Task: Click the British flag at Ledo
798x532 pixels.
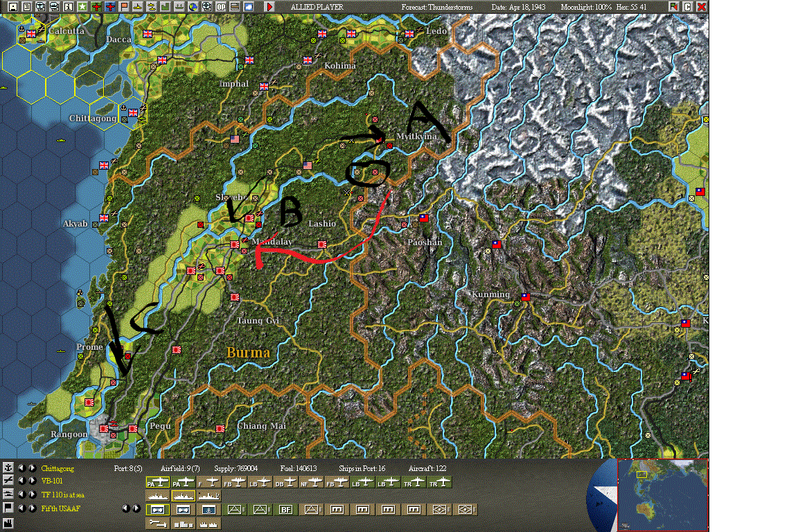Action: pos(409,34)
